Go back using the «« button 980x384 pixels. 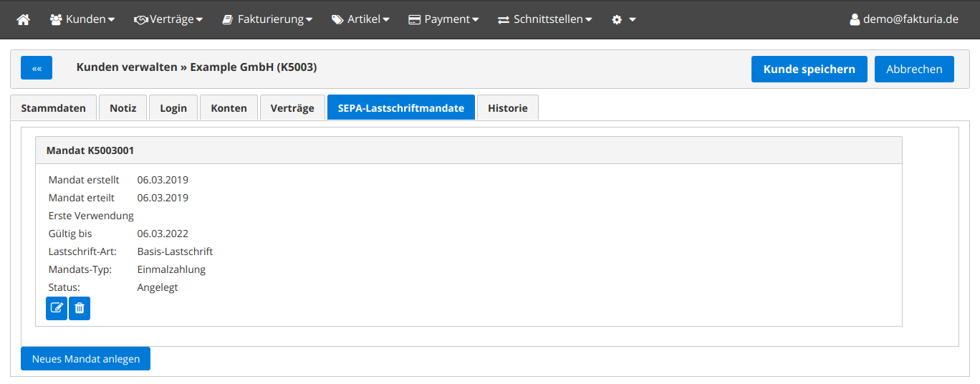(x=37, y=68)
